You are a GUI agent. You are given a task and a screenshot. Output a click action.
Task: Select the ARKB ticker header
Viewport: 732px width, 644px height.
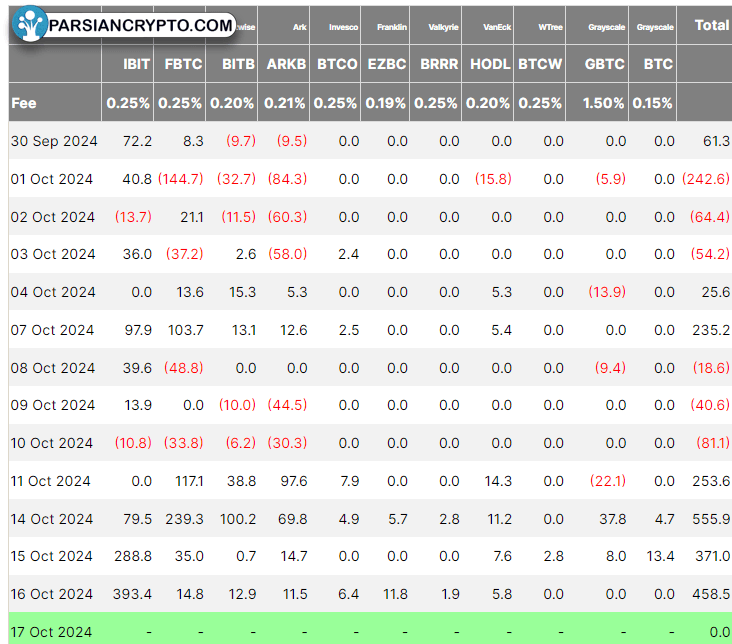click(x=286, y=64)
